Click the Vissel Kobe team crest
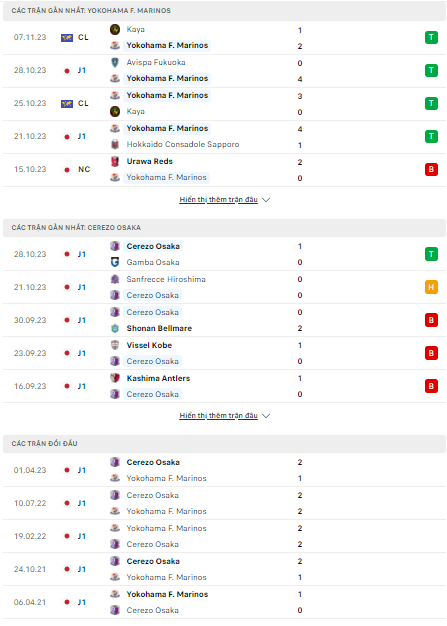The height and width of the screenshot is (626, 447). pyautogui.click(x=115, y=345)
